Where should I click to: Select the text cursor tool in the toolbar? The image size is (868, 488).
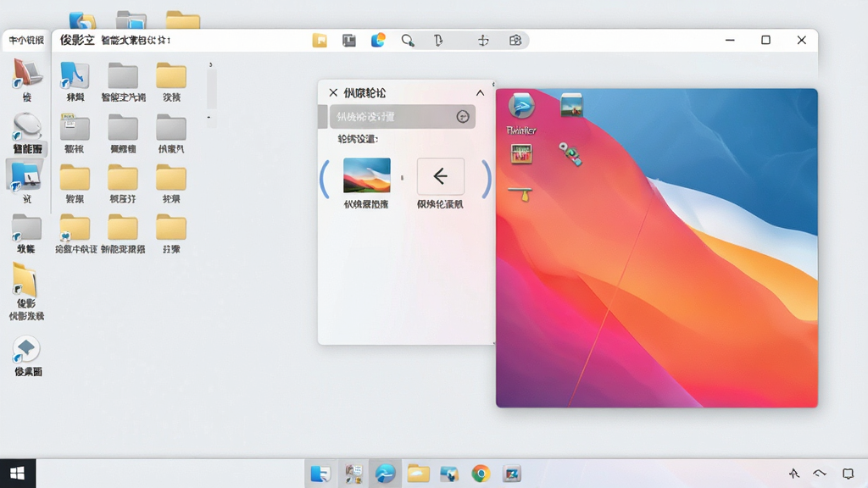438,41
